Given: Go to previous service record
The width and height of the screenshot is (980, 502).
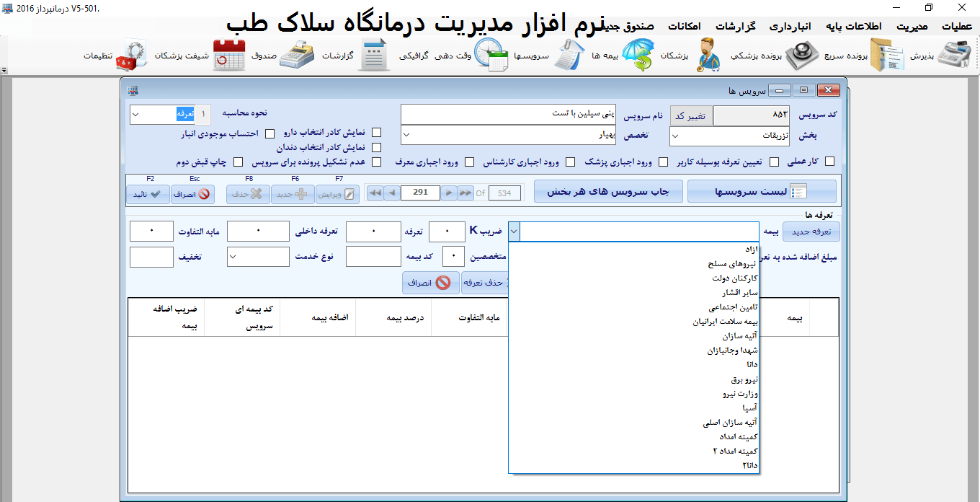Looking at the screenshot, I should point(391,193).
